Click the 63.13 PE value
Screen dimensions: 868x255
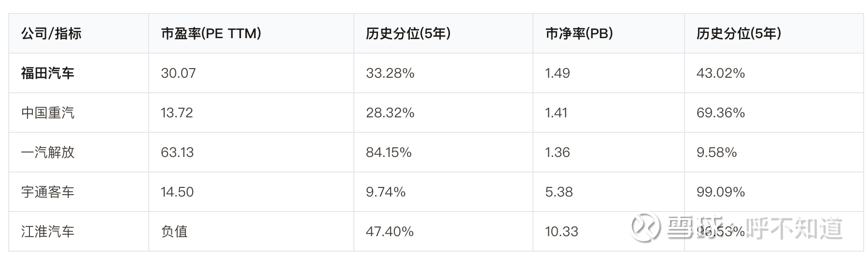coord(177,152)
